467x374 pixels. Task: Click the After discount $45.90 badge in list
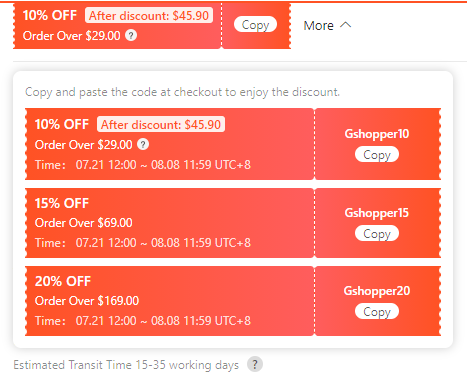pyautogui.click(x=161, y=125)
